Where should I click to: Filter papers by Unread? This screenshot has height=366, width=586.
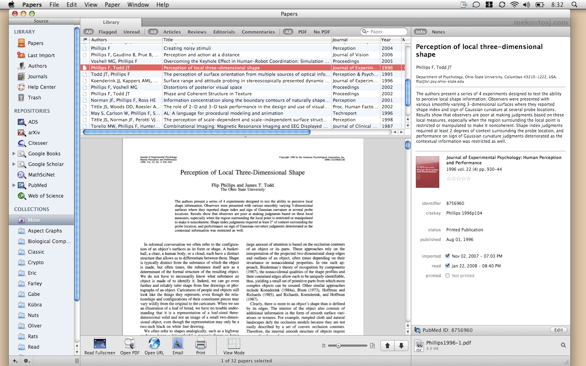tap(132, 32)
